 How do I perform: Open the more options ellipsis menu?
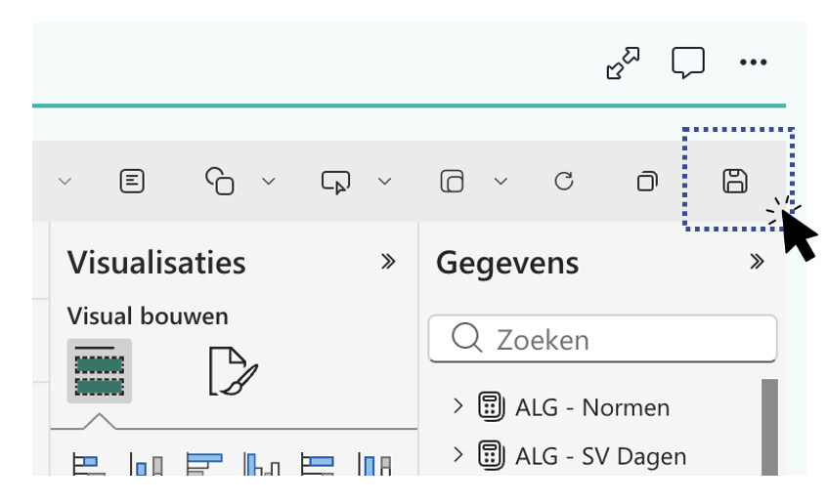(753, 63)
